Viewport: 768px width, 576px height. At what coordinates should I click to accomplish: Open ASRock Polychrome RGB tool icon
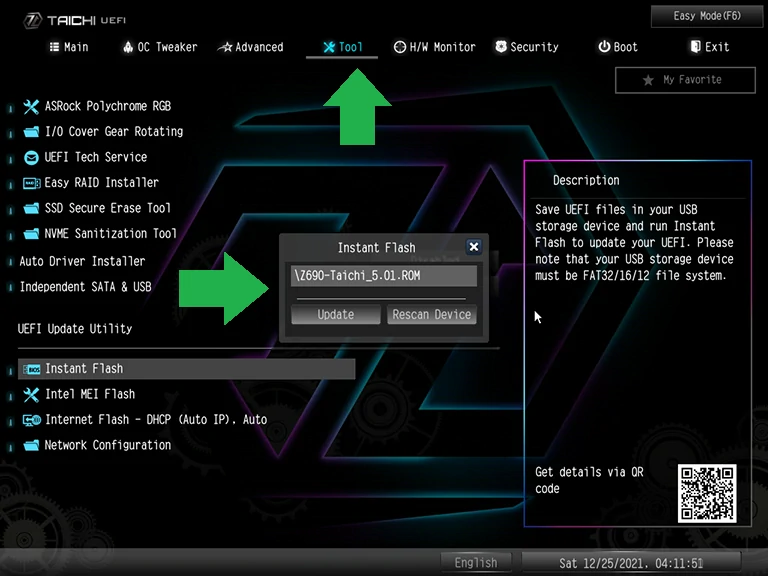(31, 106)
